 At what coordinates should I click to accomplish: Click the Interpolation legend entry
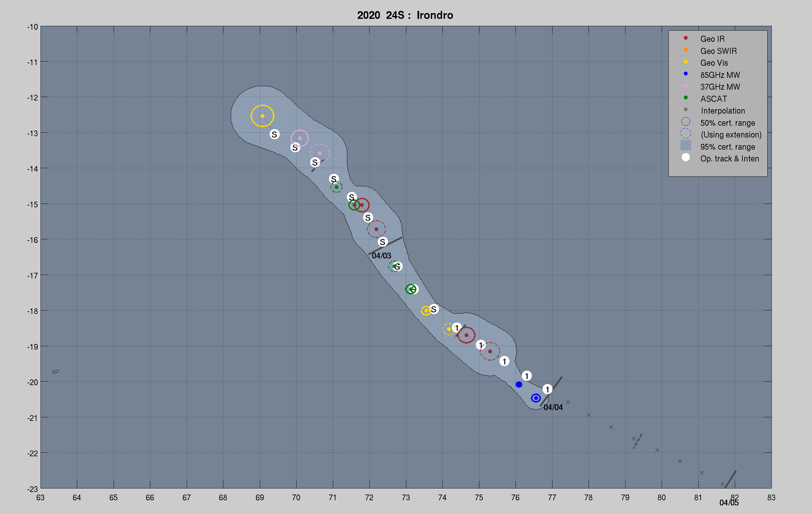[723, 111]
